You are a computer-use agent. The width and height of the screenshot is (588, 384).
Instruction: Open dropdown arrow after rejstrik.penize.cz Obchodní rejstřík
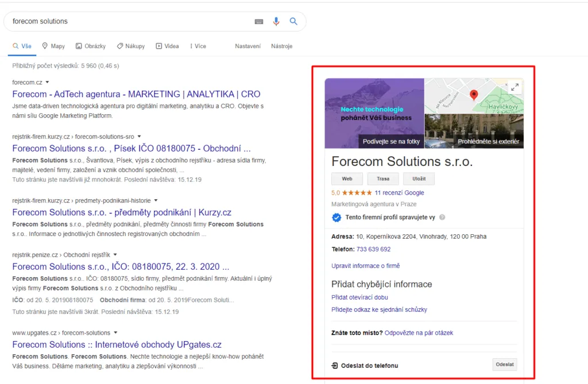[115, 255]
